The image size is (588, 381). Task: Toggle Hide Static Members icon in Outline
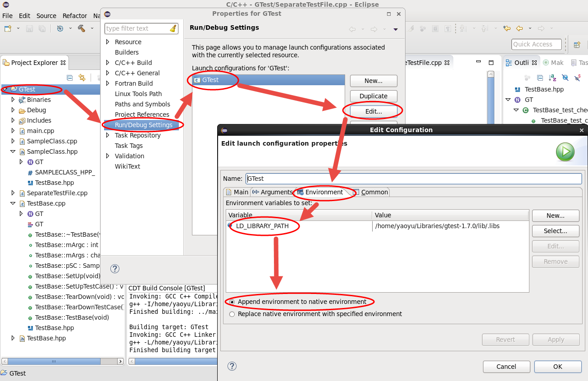577,78
